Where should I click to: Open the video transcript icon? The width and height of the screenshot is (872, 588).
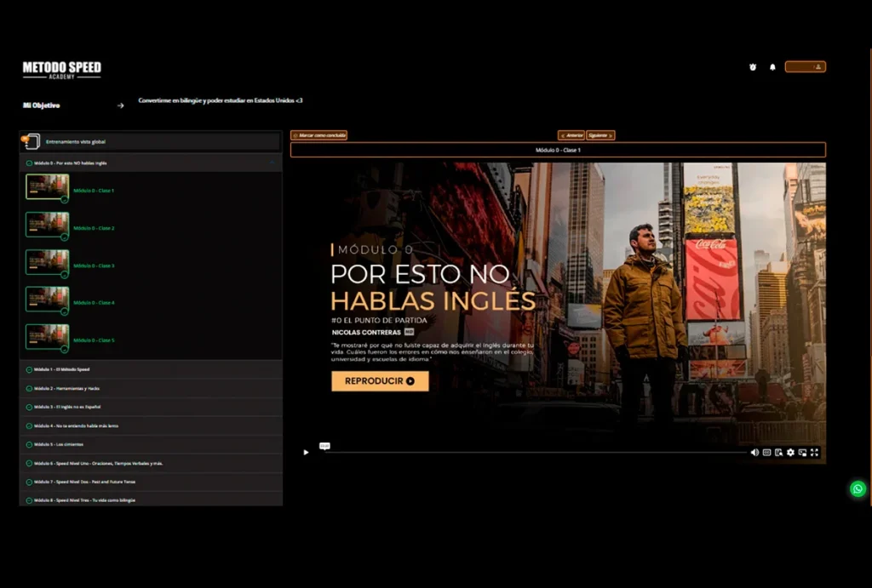tap(778, 453)
